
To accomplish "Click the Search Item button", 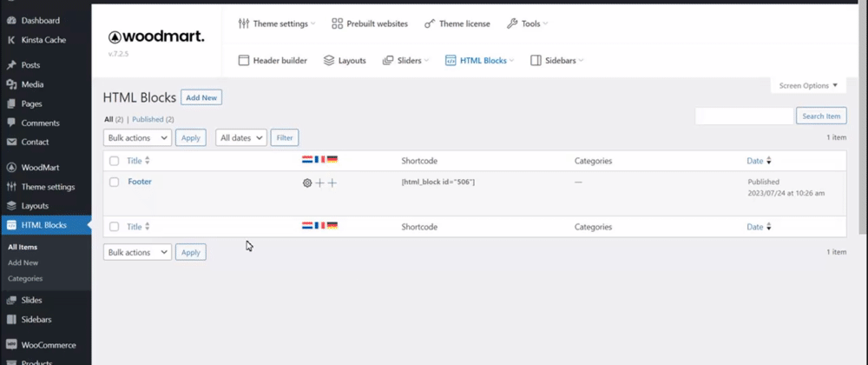I will pyautogui.click(x=821, y=116).
